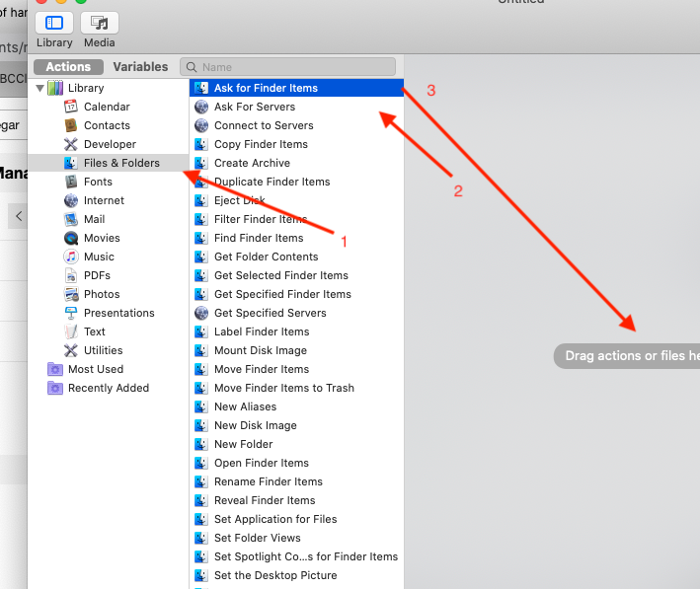Open the Mail category icon
The height and width of the screenshot is (589, 700).
71,219
